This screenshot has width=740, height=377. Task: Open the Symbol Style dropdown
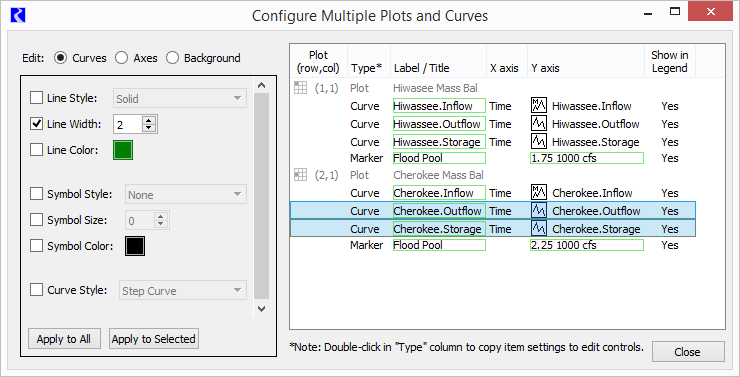coord(185,194)
